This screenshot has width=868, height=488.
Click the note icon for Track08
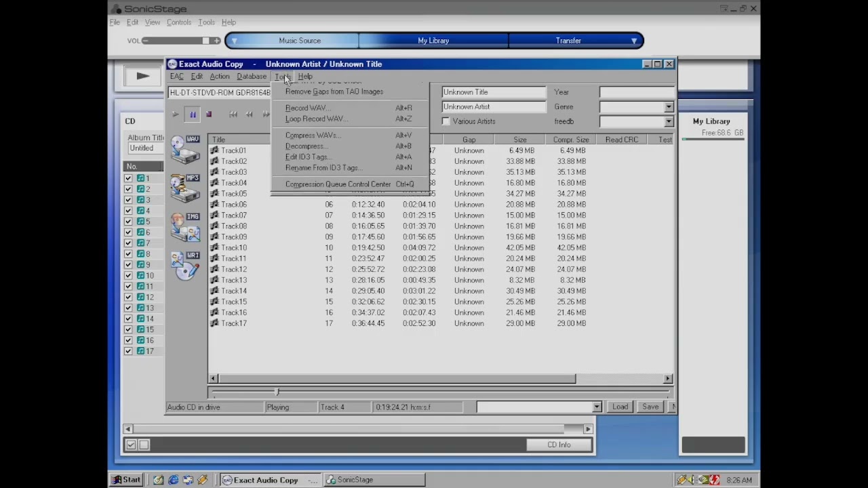[214, 226]
